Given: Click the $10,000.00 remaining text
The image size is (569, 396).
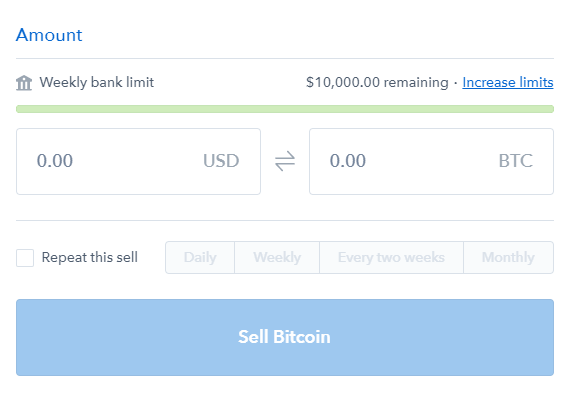Looking at the screenshot, I should [377, 82].
